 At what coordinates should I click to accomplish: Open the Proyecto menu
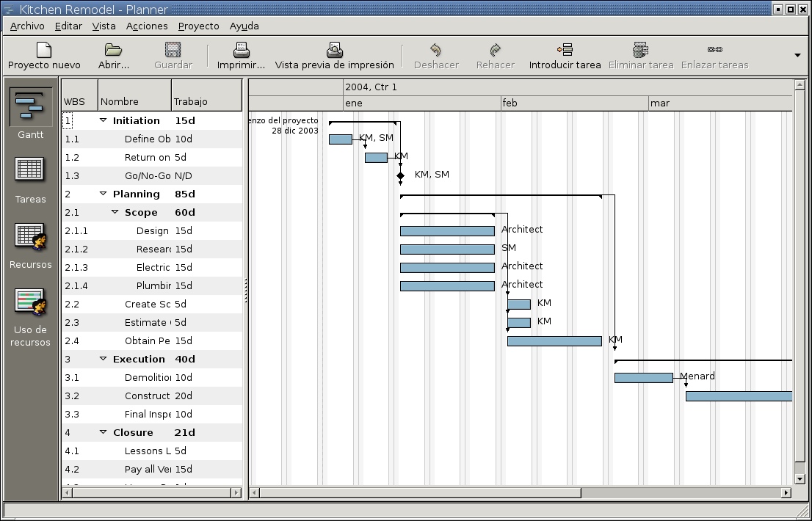point(199,26)
